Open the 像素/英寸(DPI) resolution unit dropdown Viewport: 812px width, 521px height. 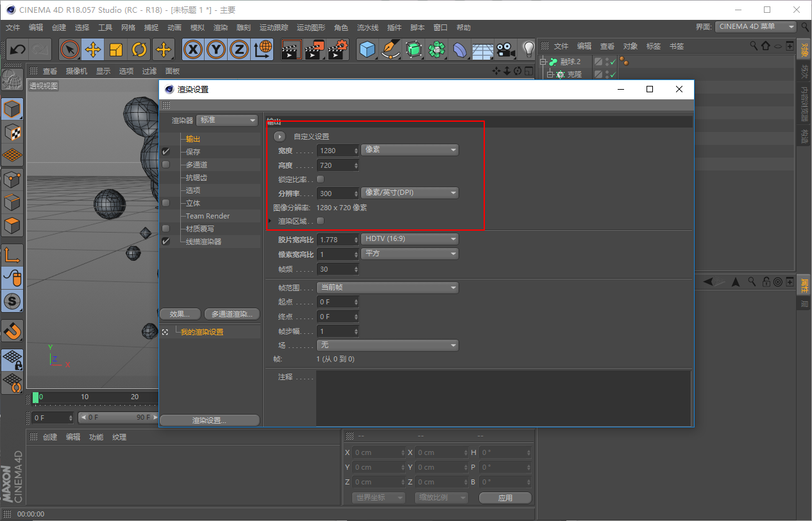(x=410, y=193)
